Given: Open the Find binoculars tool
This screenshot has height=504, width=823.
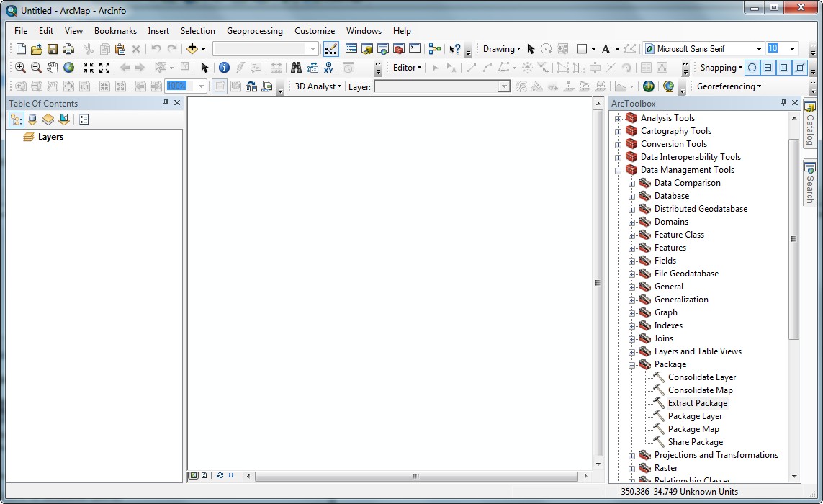Looking at the screenshot, I should tap(296, 68).
